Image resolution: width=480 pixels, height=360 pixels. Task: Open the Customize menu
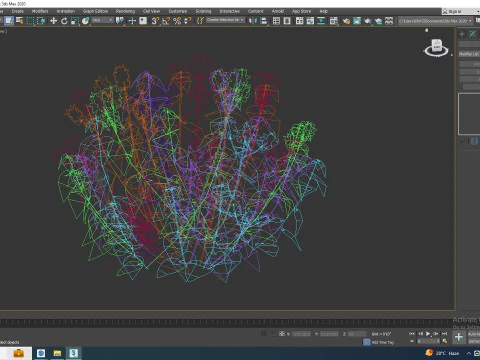(x=178, y=11)
